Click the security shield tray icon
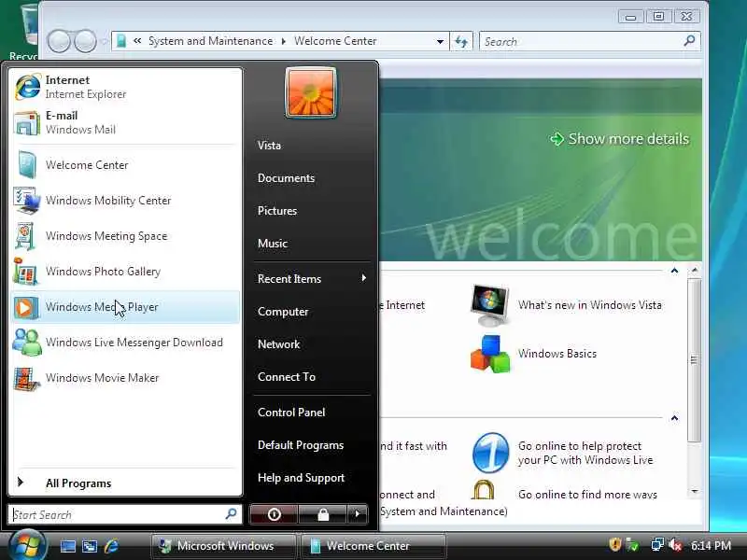Screen dimensions: 747x560 615,544
